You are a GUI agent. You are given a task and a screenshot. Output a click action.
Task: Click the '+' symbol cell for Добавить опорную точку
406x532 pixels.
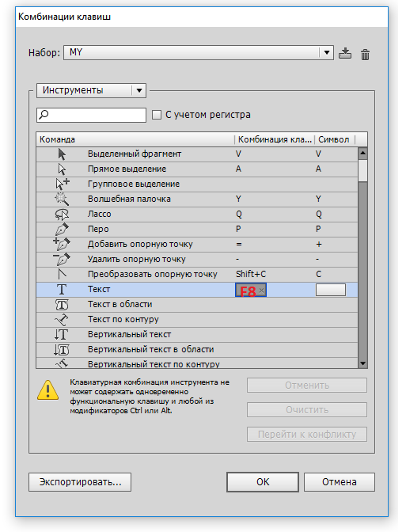318,245
